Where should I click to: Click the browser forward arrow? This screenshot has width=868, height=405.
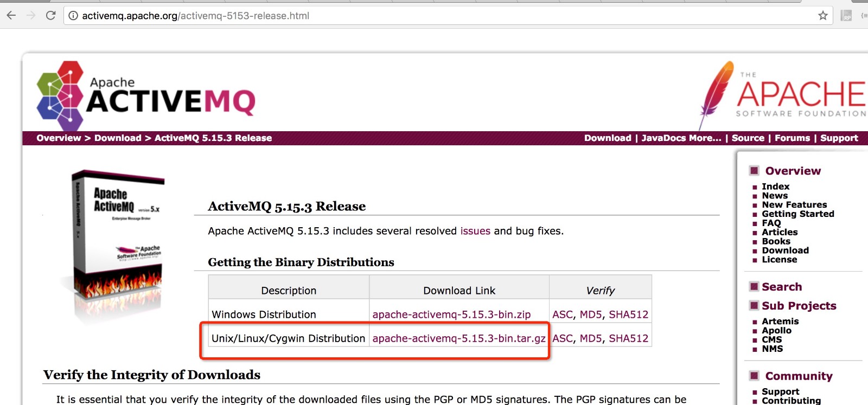[x=30, y=15]
